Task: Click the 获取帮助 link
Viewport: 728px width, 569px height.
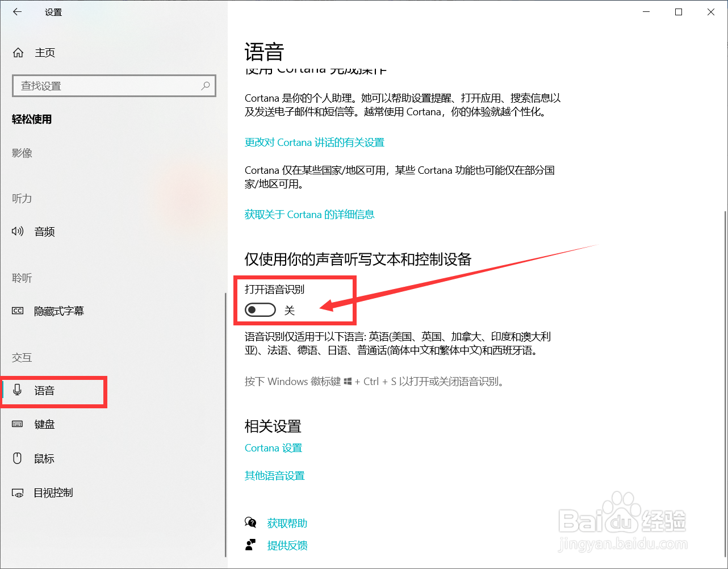Action: tap(287, 523)
